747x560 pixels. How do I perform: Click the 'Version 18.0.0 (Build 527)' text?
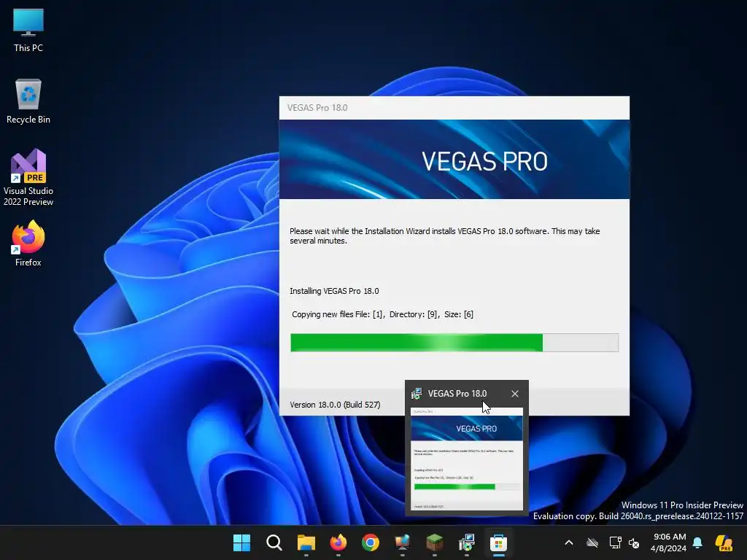pyautogui.click(x=335, y=405)
